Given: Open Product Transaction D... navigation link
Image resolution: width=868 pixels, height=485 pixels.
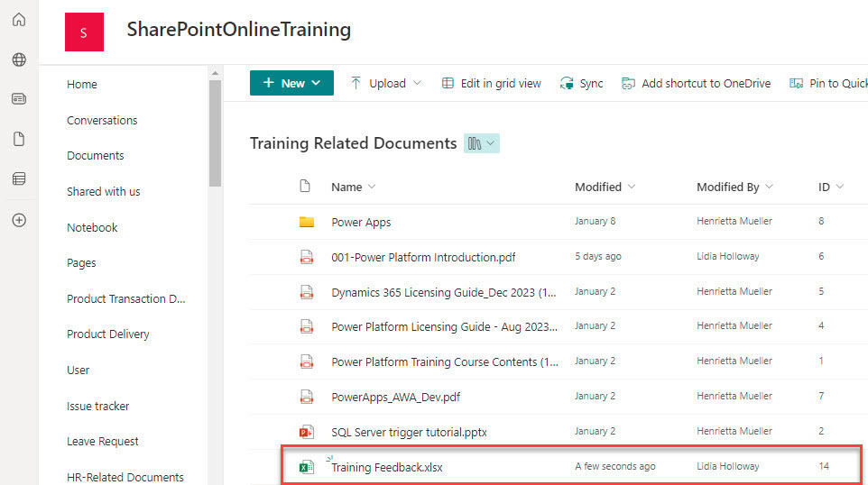Looking at the screenshot, I should tap(125, 298).
